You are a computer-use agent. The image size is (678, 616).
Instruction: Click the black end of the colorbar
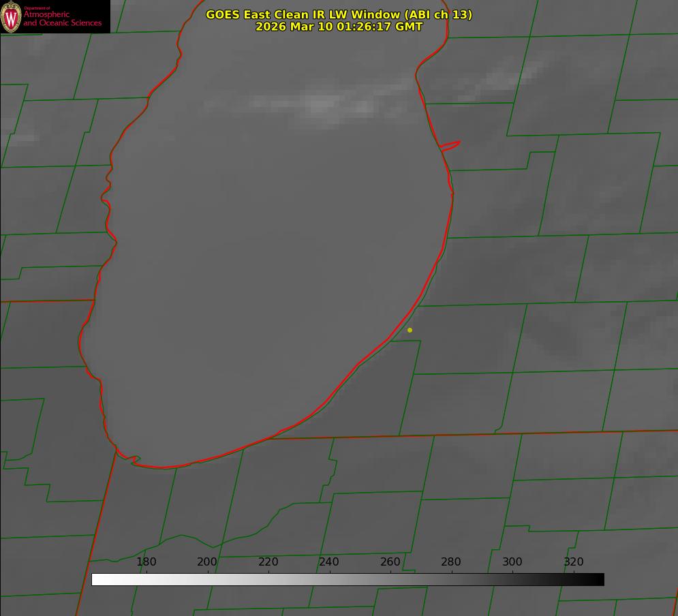599,579
